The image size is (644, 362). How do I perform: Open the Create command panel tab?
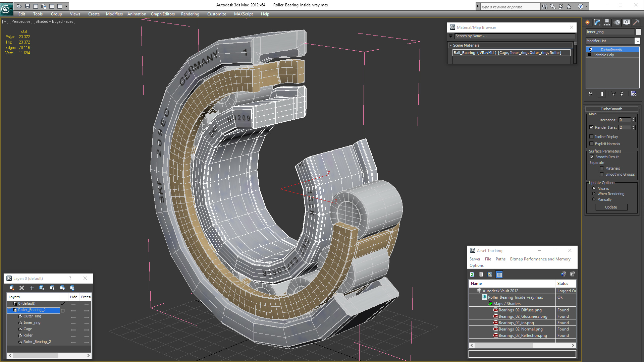tap(588, 22)
